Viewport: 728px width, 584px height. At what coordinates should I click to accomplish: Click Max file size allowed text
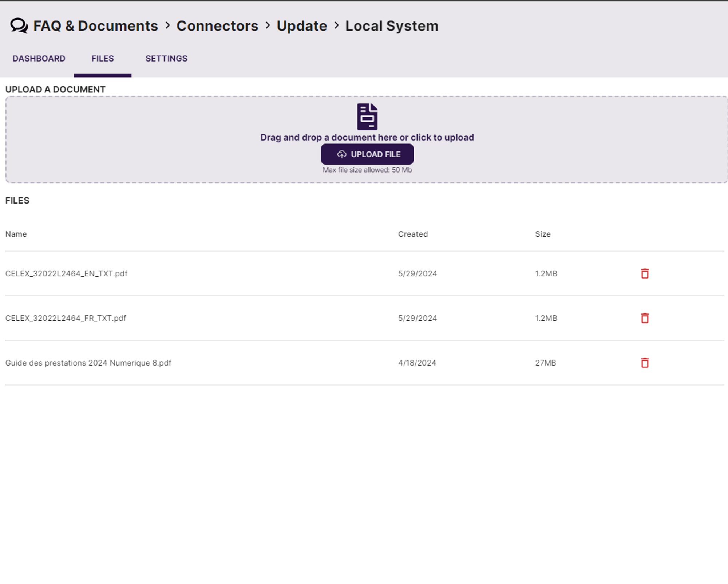[x=367, y=170]
